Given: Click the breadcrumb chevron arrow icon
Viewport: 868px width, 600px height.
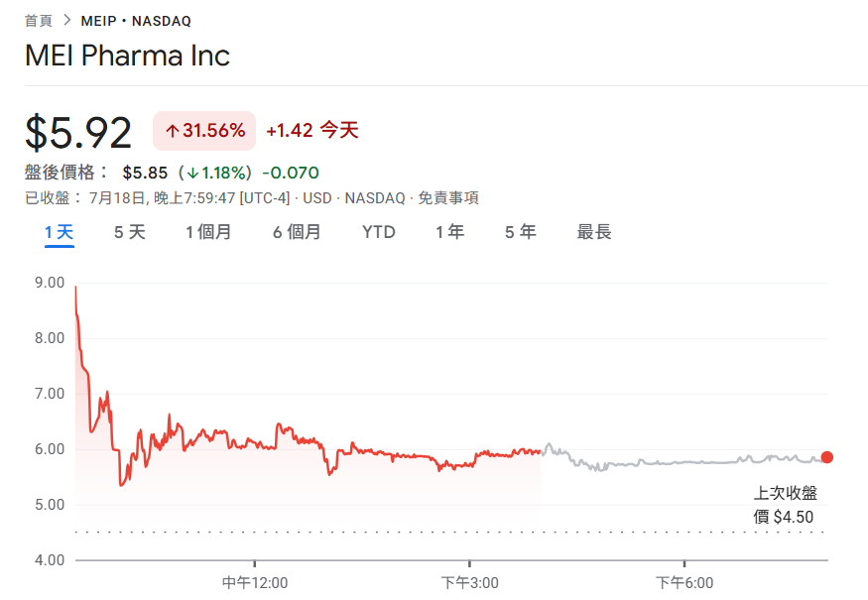Looking at the screenshot, I should pos(67,21).
